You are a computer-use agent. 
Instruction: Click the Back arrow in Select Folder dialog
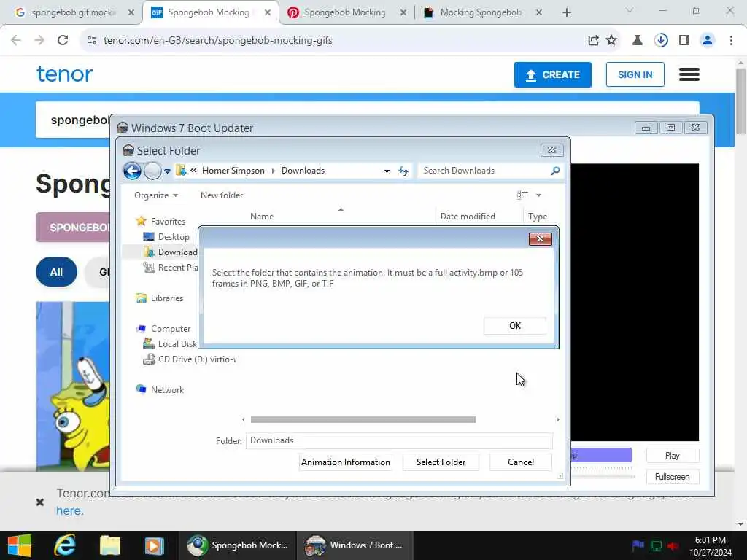(x=133, y=171)
